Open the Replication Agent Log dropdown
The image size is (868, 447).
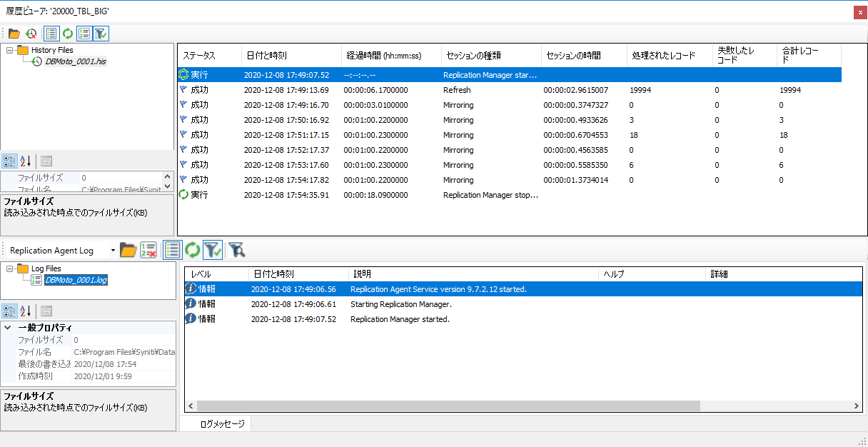[113, 251]
